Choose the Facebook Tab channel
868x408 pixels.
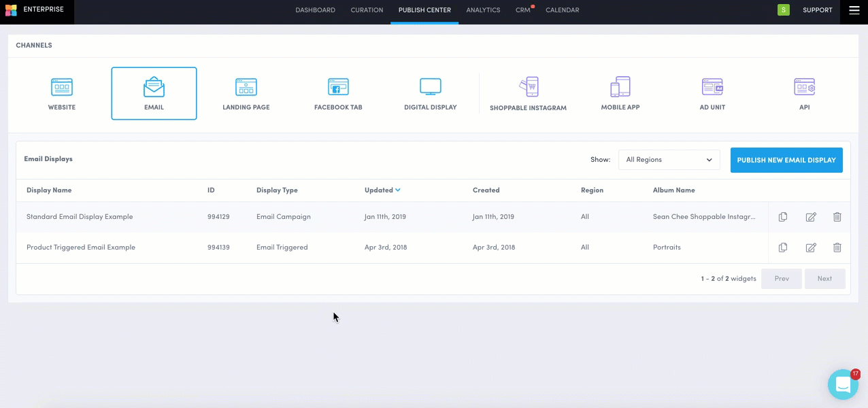[x=338, y=93]
